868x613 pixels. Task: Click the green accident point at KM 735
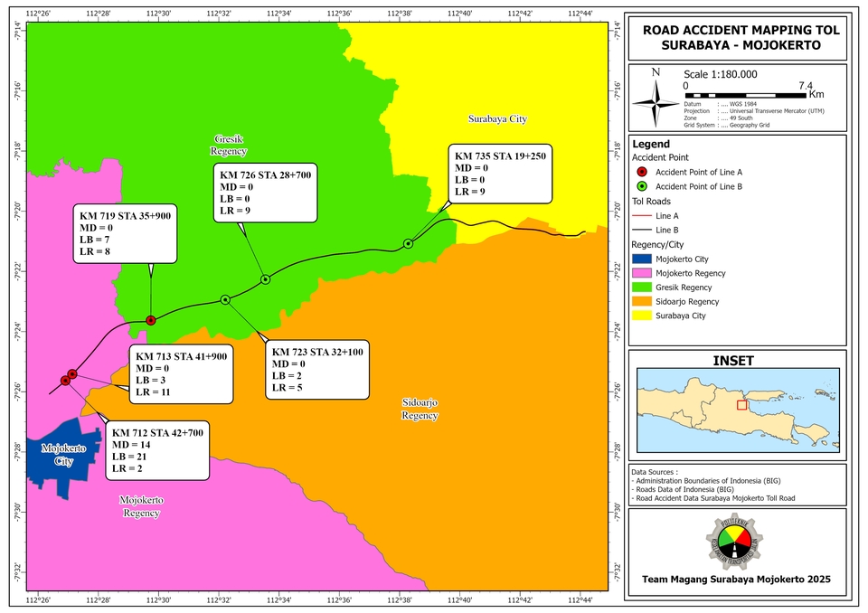[x=408, y=243]
